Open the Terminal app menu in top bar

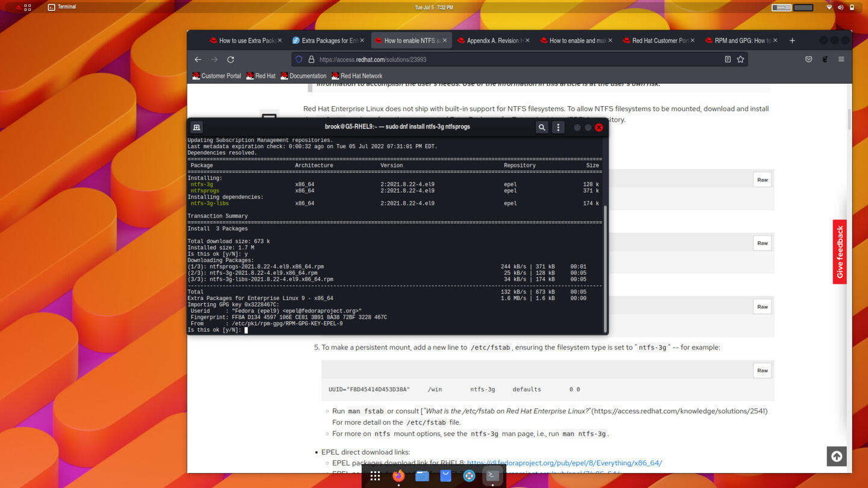[62, 7]
